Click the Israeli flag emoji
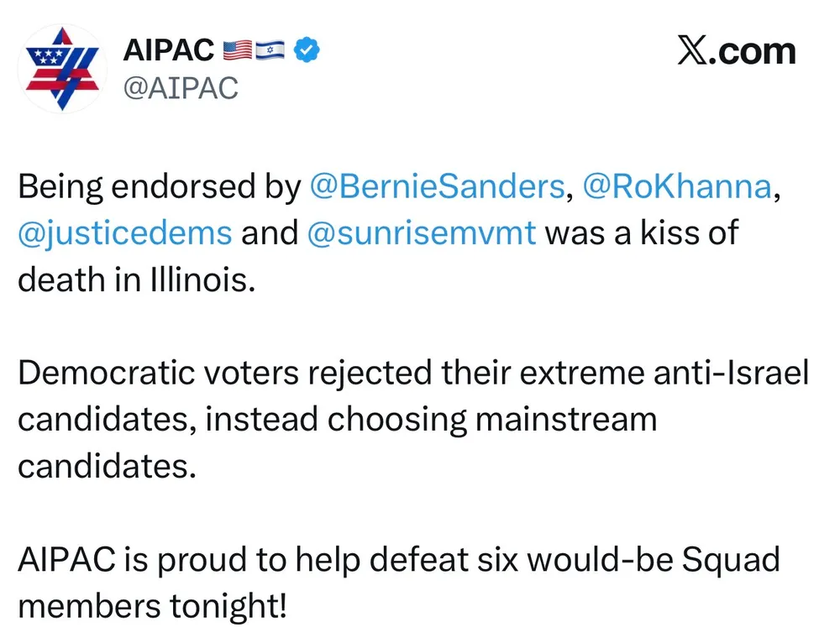840x643 pixels. click(270, 51)
